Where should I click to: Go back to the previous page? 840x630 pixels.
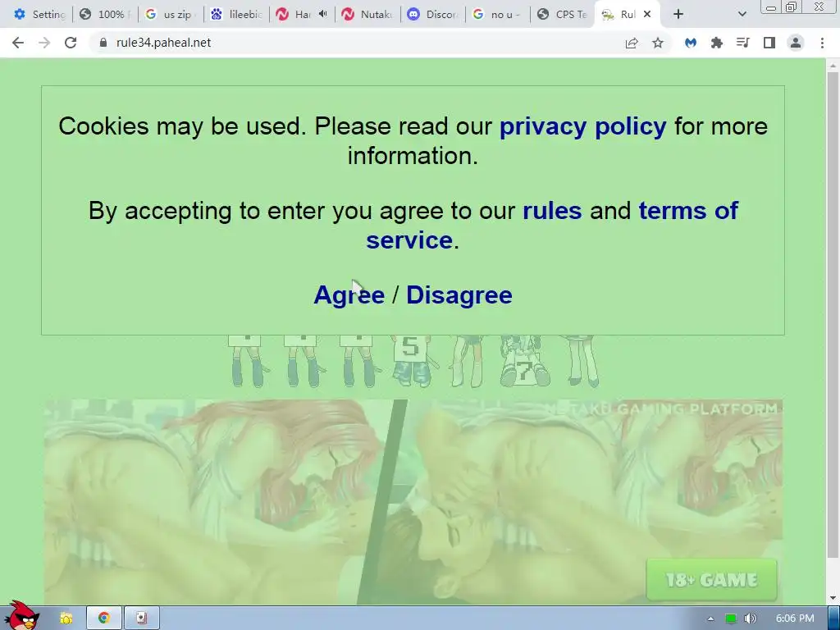click(x=18, y=43)
